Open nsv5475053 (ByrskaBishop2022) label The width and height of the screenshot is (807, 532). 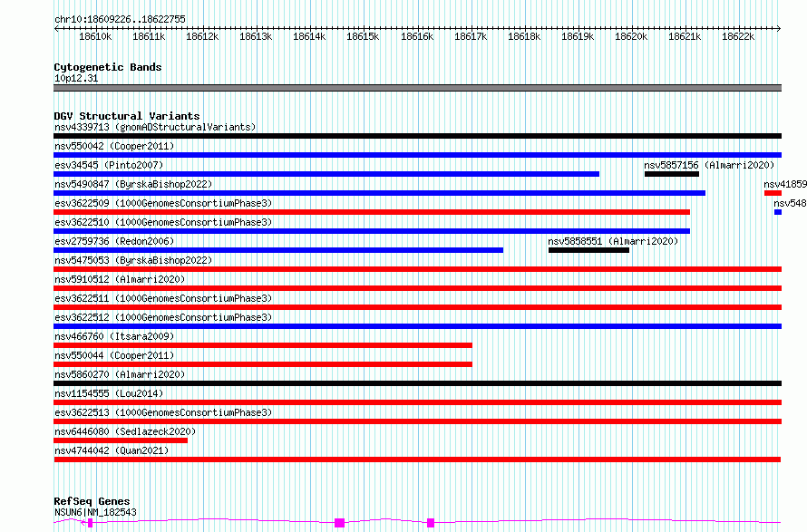pyautogui.click(x=133, y=260)
